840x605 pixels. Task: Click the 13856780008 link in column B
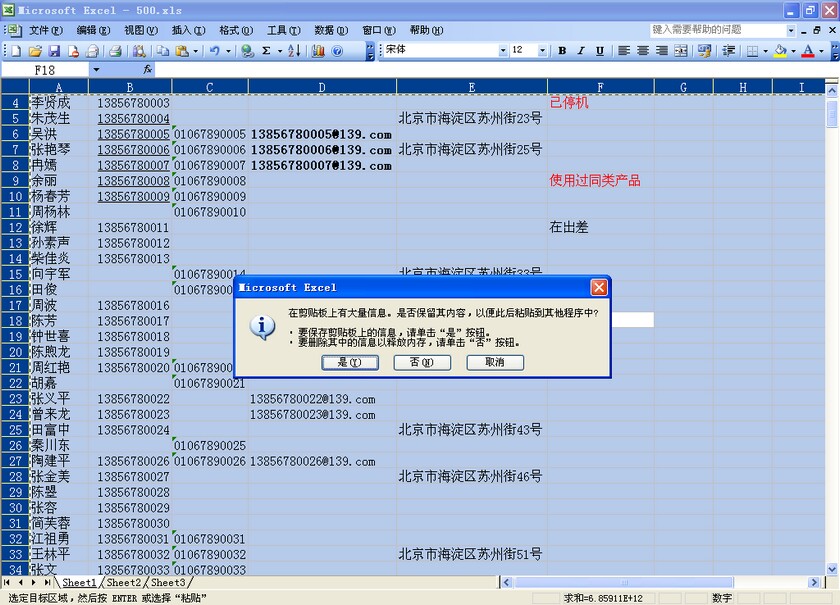tap(133, 181)
